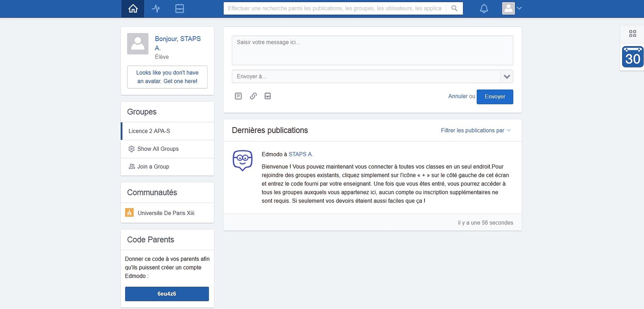Open the Progress pulse icon

(156, 9)
